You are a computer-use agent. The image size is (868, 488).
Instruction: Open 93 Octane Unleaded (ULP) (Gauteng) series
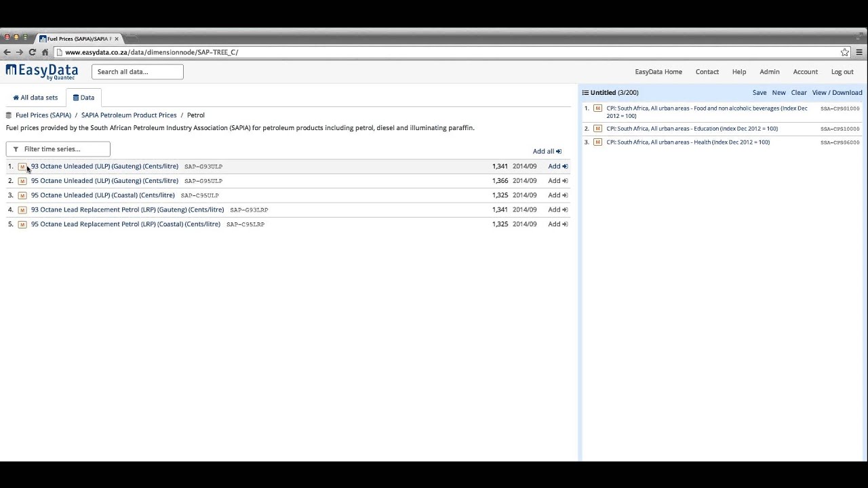pos(104,166)
